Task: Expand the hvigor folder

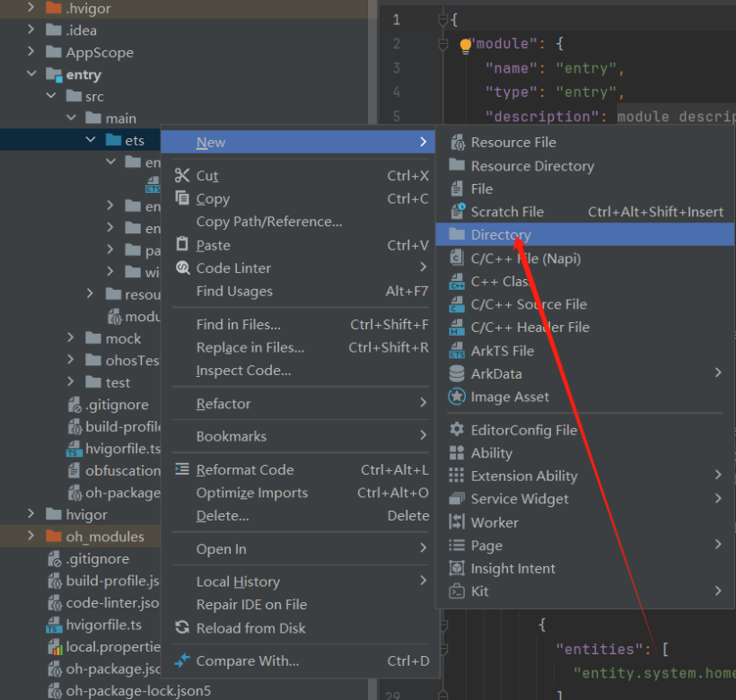Action: (31, 513)
